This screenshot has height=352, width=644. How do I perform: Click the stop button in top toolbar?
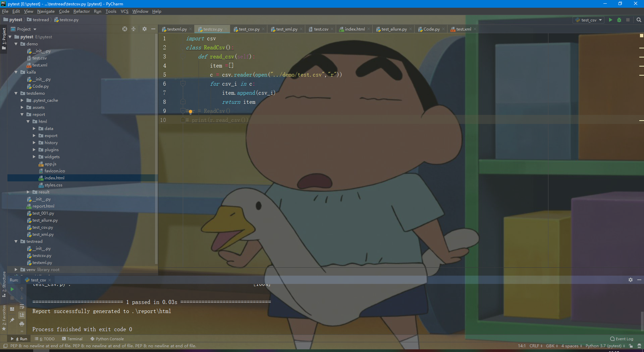coord(628,20)
